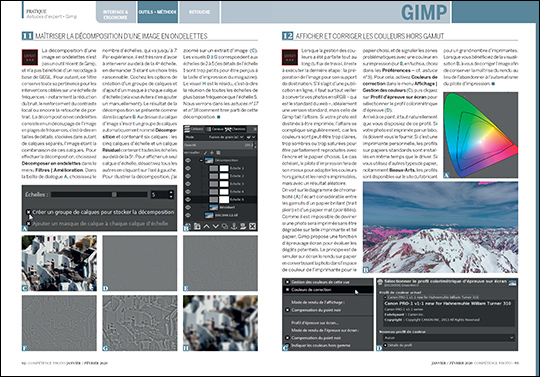Toggle visibility of the Décomposition layer group

click(x=188, y=160)
